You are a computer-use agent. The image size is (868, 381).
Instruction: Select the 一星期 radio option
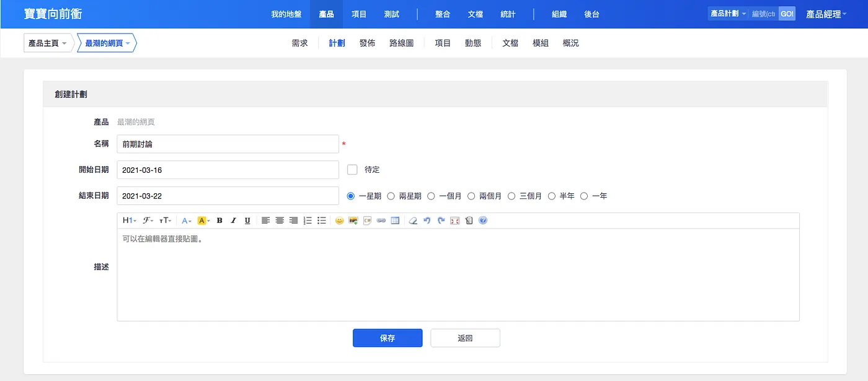[x=351, y=196]
